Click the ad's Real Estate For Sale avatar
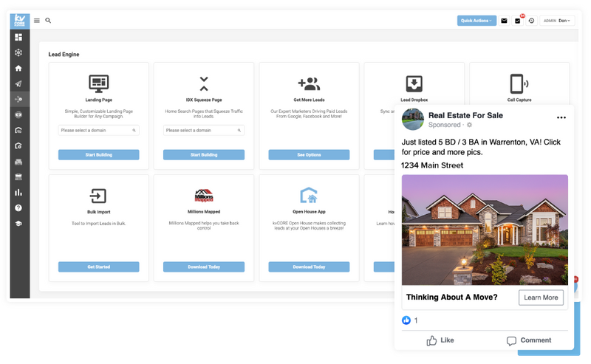 pyautogui.click(x=413, y=120)
